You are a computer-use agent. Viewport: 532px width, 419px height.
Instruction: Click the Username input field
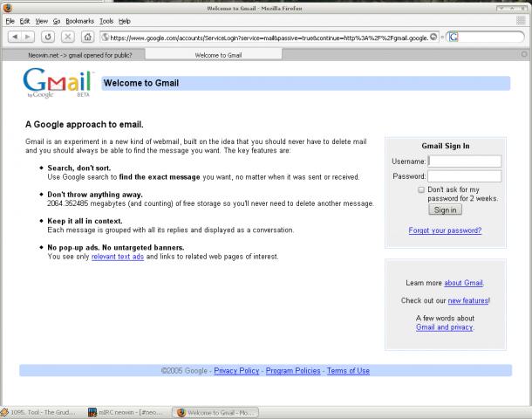point(465,161)
